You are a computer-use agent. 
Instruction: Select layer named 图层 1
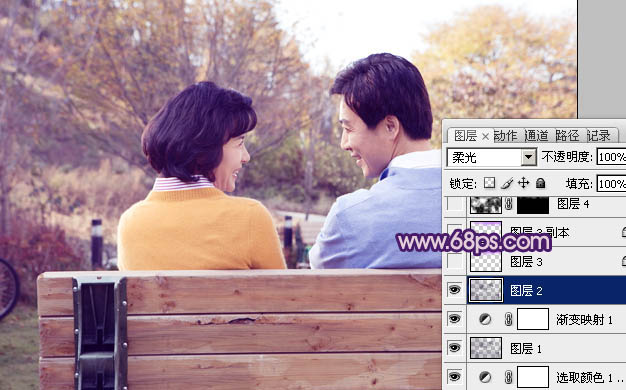(x=526, y=348)
